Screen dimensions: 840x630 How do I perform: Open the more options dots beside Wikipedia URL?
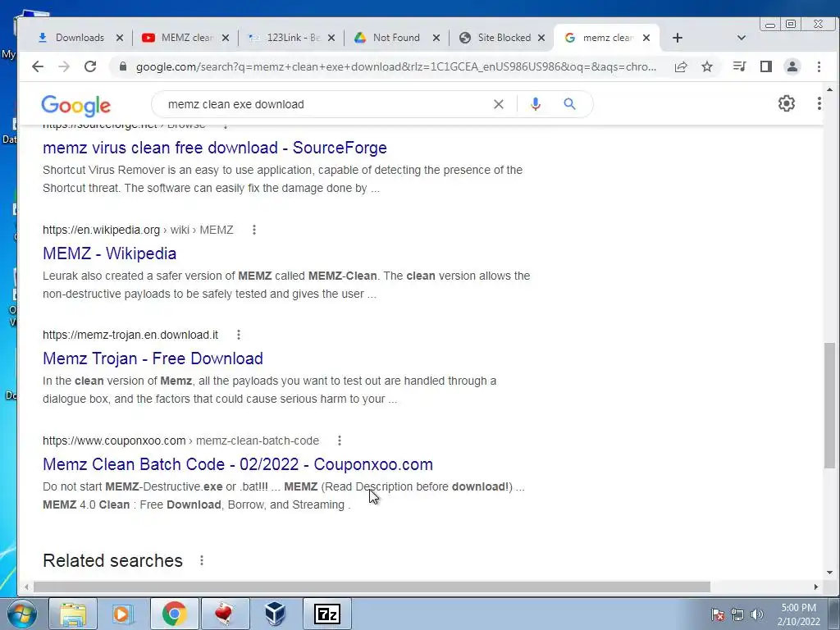[254, 230]
